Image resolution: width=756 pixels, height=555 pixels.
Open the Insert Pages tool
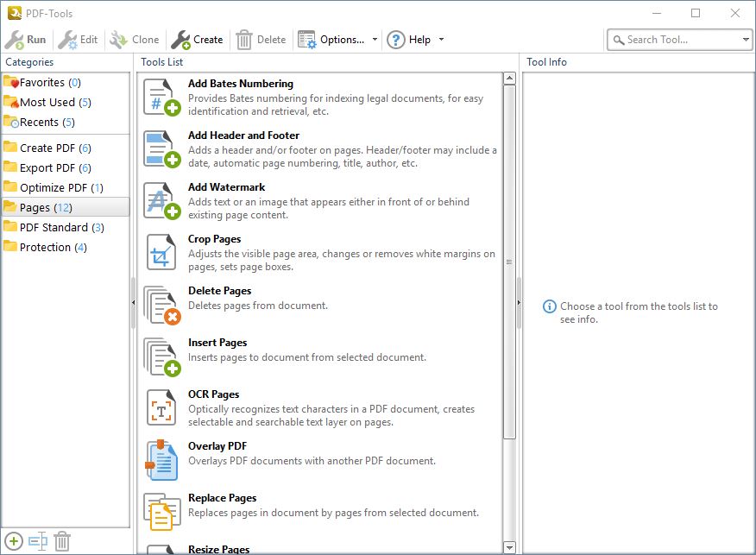tap(217, 343)
